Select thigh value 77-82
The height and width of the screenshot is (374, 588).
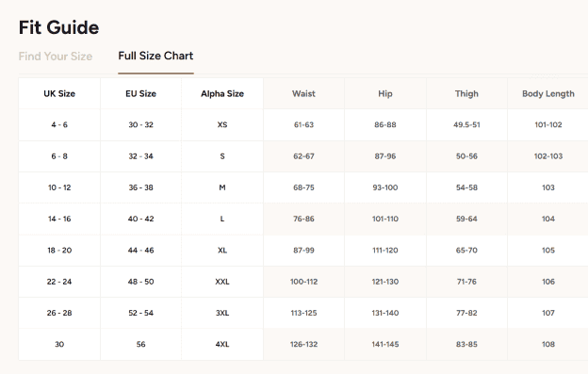pos(466,313)
